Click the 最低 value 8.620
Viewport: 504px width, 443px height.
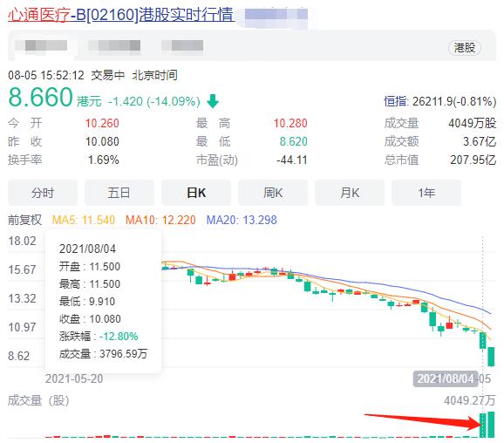click(x=294, y=141)
